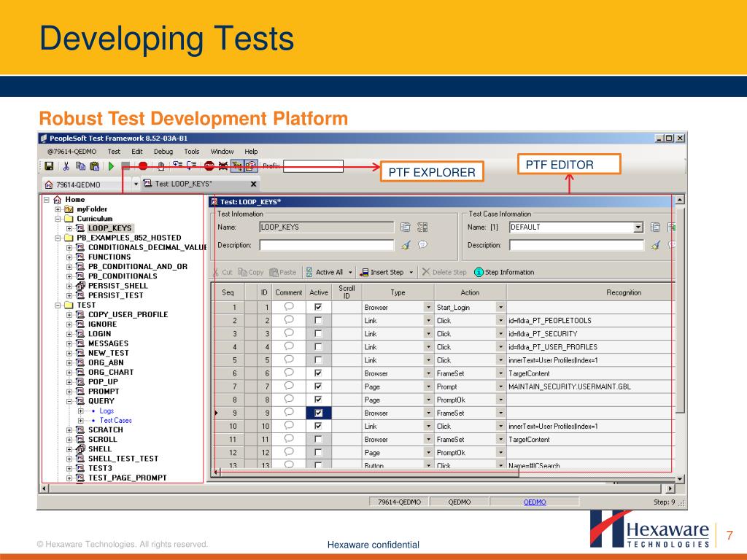Open the Tools menu
Viewport: 747px width, 560px height.
coord(192,152)
